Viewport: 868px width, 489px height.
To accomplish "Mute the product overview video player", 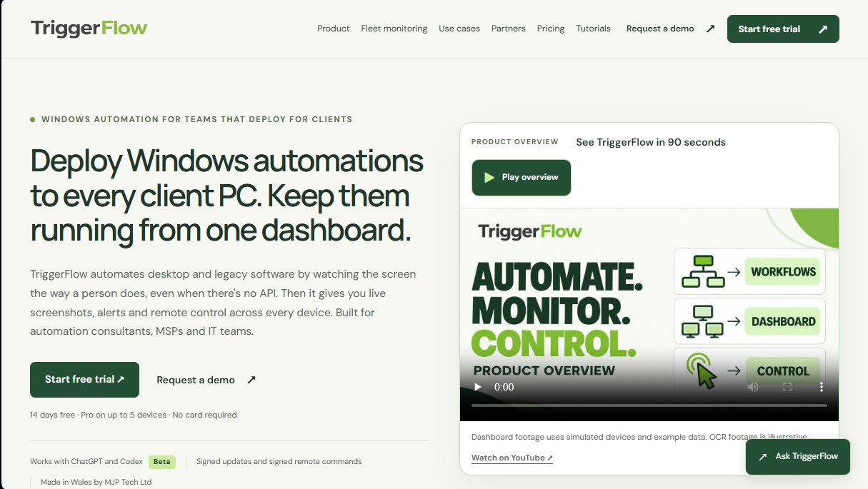I will click(x=753, y=387).
